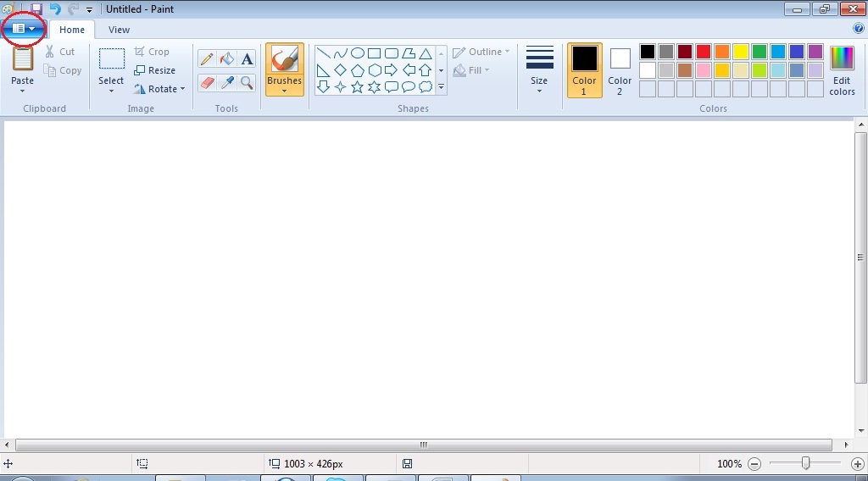
Task: Pick the green color swatch
Action: 759,52
